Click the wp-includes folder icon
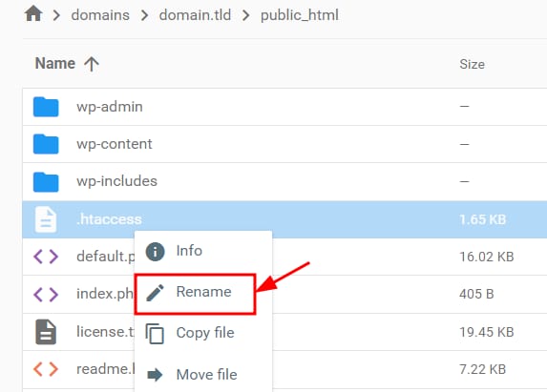547x392 pixels. (x=46, y=182)
